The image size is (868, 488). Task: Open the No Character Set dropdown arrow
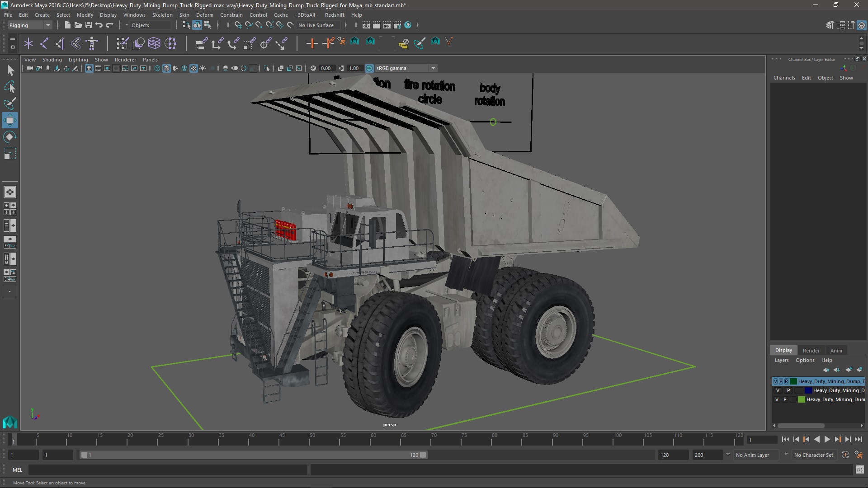pyautogui.click(x=786, y=455)
